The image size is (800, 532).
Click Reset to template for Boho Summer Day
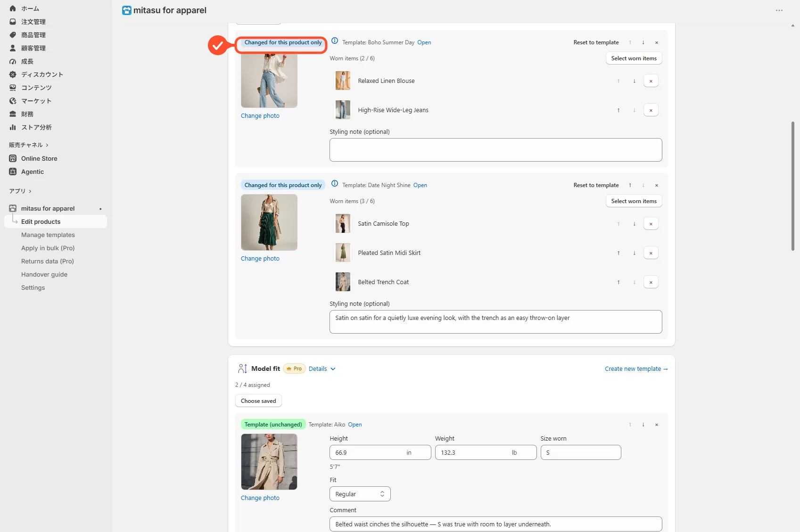(596, 42)
